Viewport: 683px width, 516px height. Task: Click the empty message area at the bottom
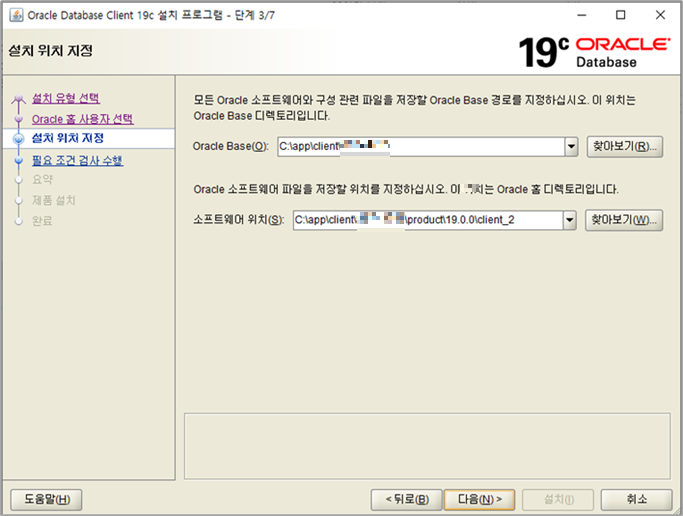click(427, 446)
